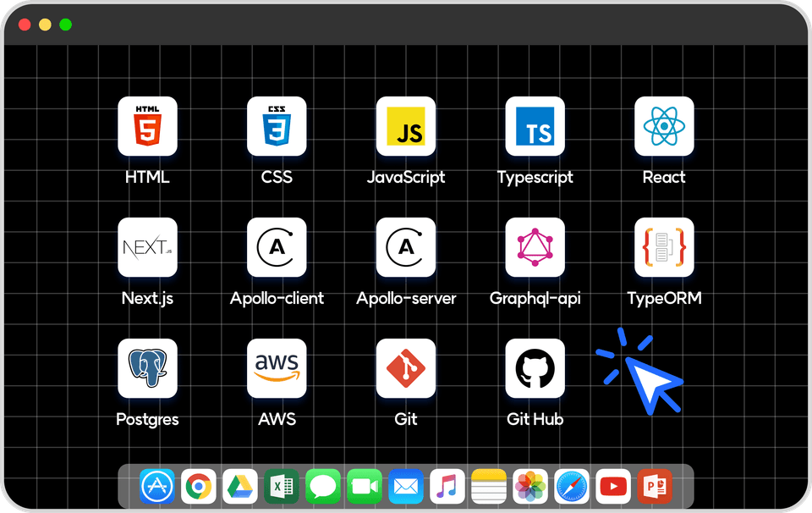Click the "CSS" label

click(x=277, y=177)
